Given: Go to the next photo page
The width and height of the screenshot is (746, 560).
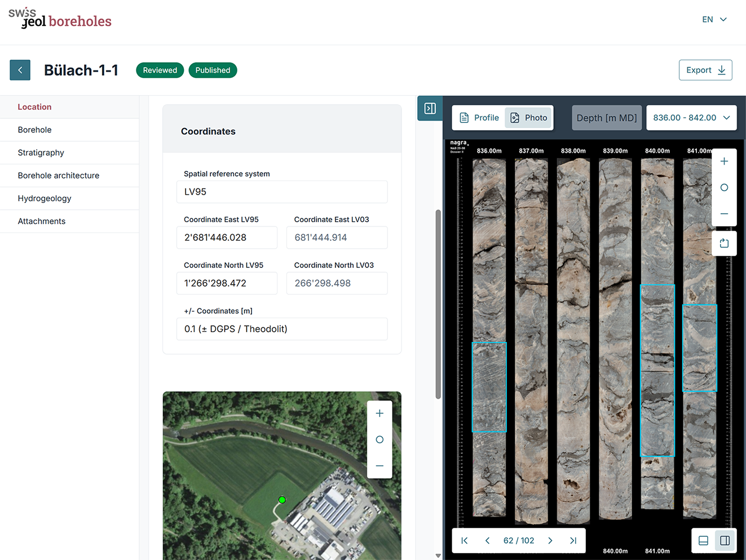Looking at the screenshot, I should (550, 540).
